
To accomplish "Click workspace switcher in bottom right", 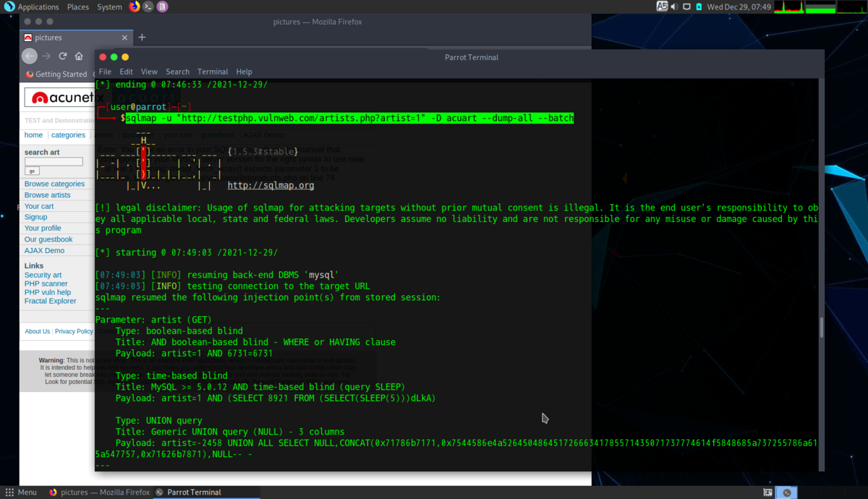I will pyautogui.click(x=786, y=492).
